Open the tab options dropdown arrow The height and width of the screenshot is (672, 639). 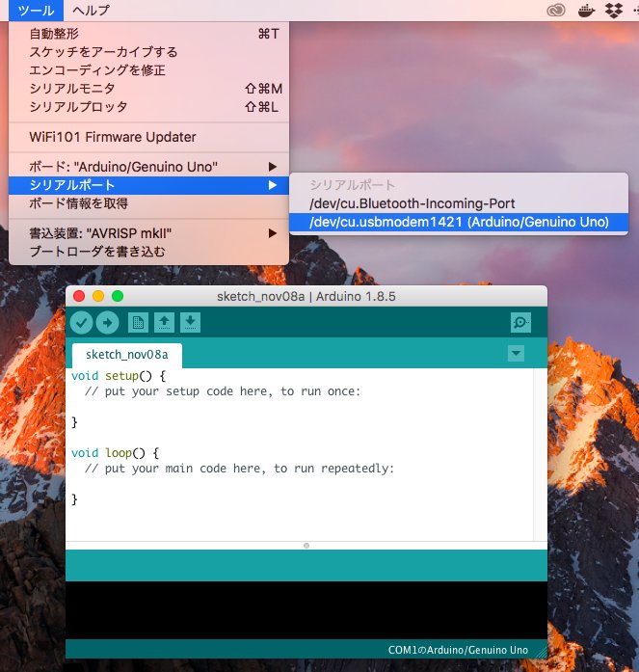516,354
